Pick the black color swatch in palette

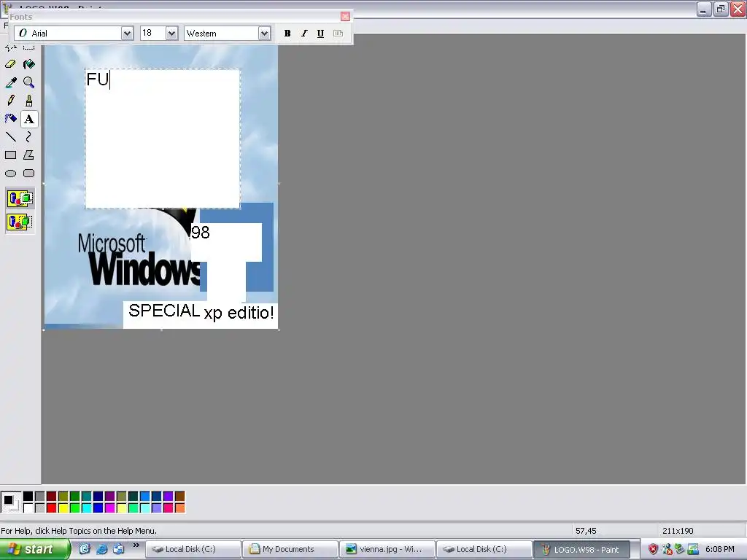(x=28, y=496)
